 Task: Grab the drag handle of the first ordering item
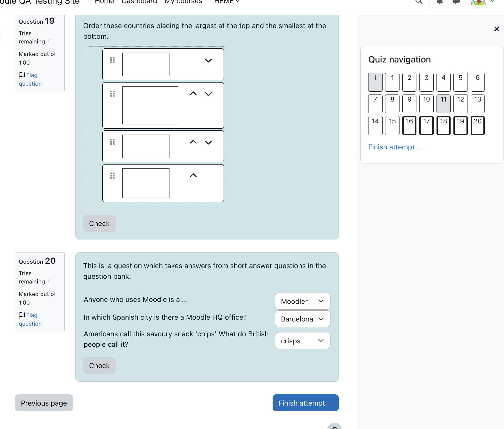coord(112,60)
